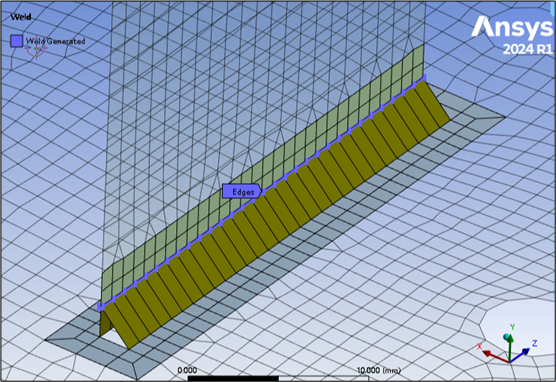Pick the blue vertex at weld's upper-right end
556x382 pixels.
(424, 78)
